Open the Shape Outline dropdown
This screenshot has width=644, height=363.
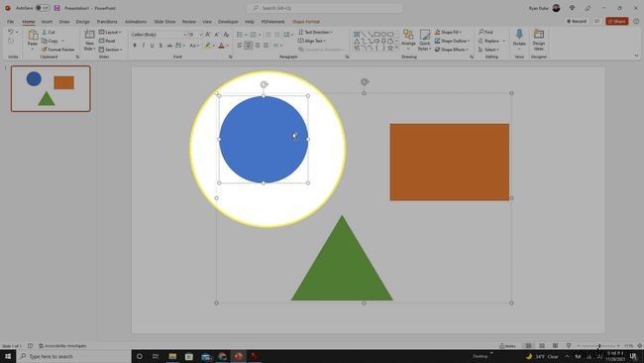coord(452,41)
